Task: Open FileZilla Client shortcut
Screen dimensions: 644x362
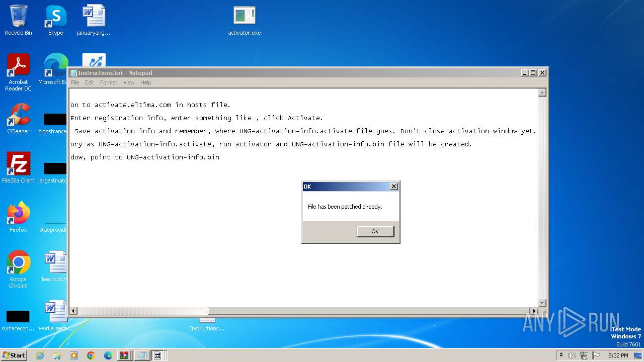Action: point(18,167)
